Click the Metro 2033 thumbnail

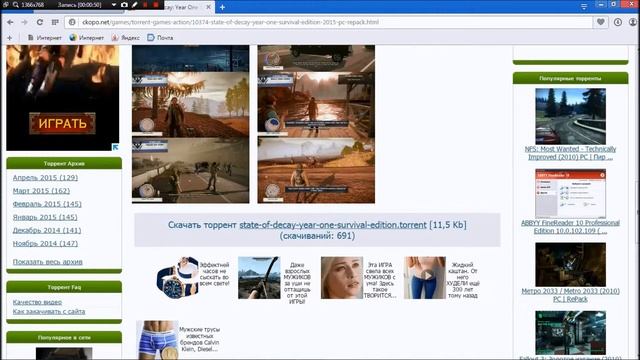(x=570, y=264)
